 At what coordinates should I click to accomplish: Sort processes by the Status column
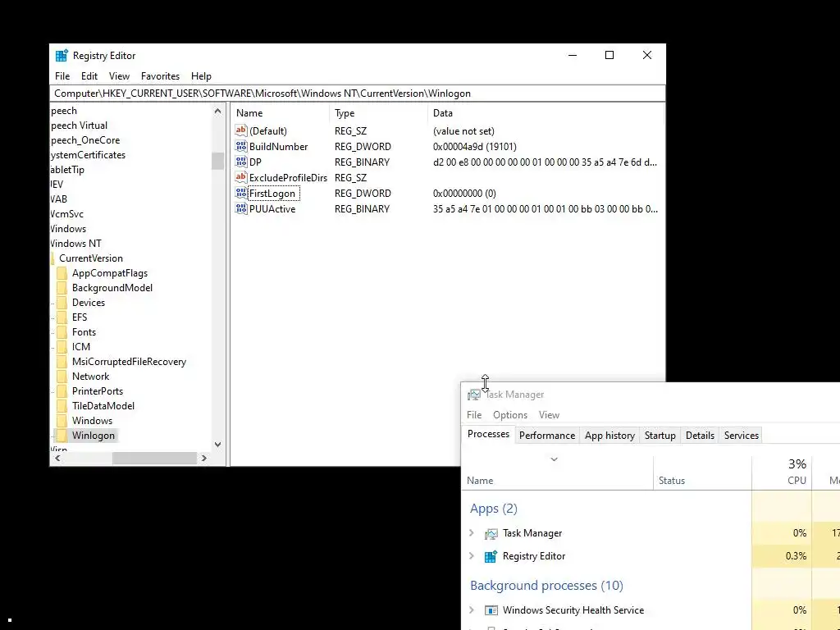click(702, 472)
